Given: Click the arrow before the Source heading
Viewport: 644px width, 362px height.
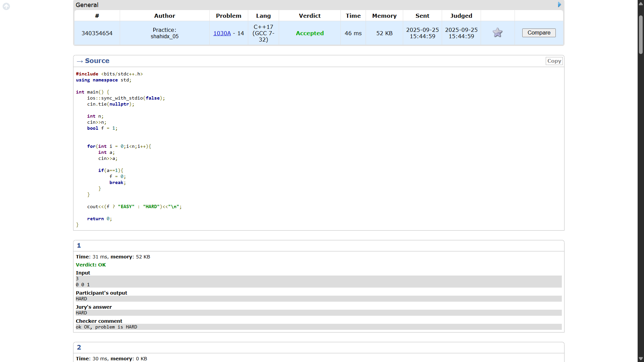Looking at the screenshot, I should point(79,61).
